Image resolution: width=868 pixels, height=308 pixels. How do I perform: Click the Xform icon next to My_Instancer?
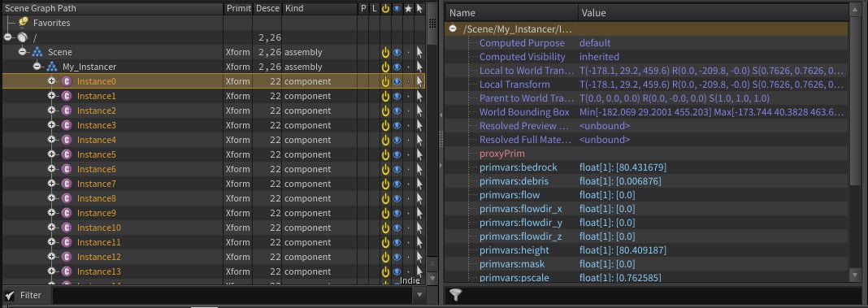click(51, 67)
